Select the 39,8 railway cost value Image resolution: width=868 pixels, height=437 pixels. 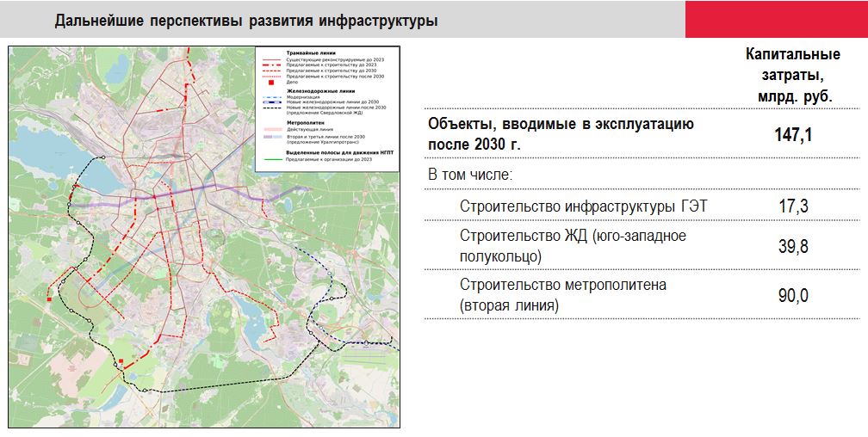[793, 246]
